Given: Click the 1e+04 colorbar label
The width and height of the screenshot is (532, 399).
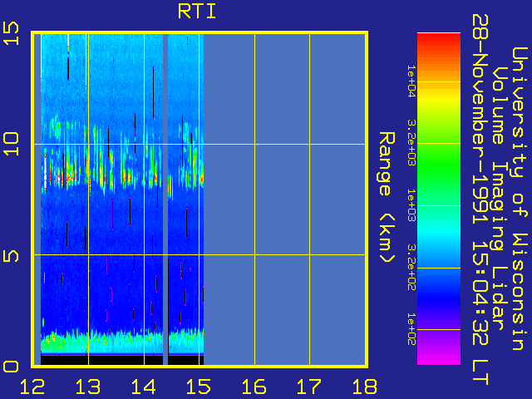Looking at the screenshot, I should (411, 81).
